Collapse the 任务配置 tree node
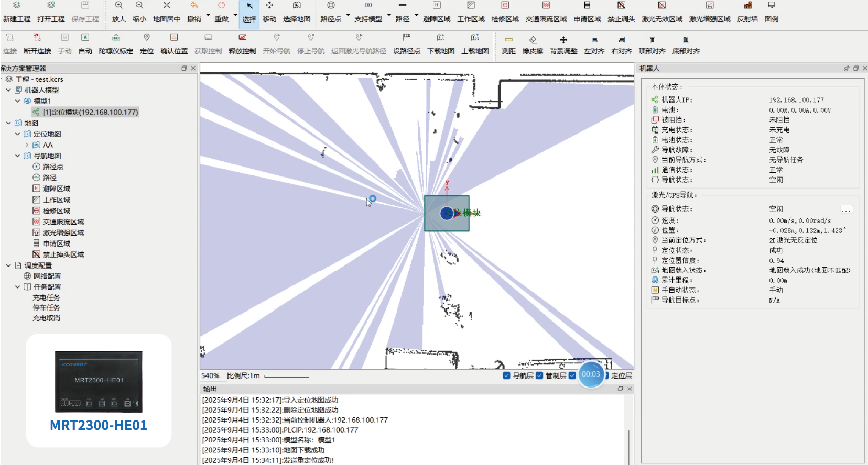 tap(17, 287)
